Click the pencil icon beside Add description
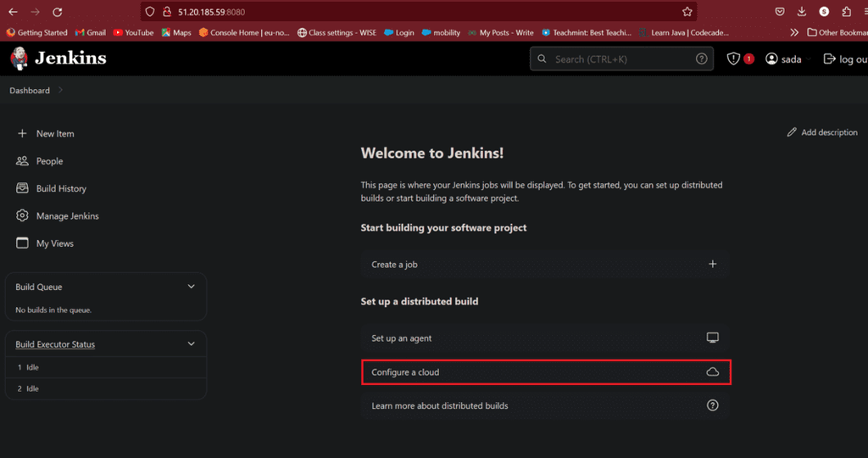868x458 pixels. coord(792,131)
